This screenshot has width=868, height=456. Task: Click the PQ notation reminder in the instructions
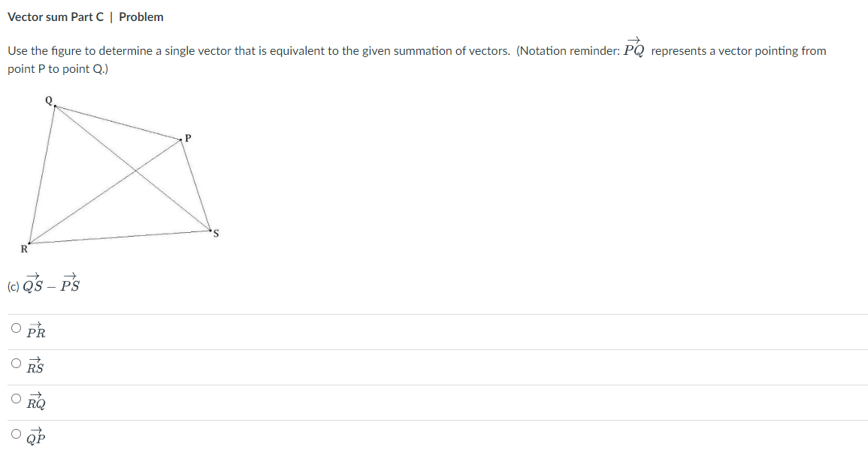[633, 48]
